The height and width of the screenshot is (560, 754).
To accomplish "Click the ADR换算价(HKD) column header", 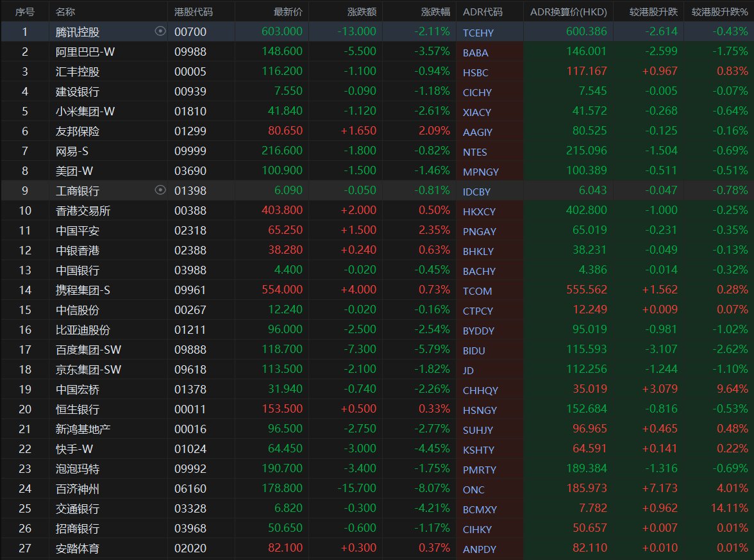I will pyautogui.click(x=568, y=12).
